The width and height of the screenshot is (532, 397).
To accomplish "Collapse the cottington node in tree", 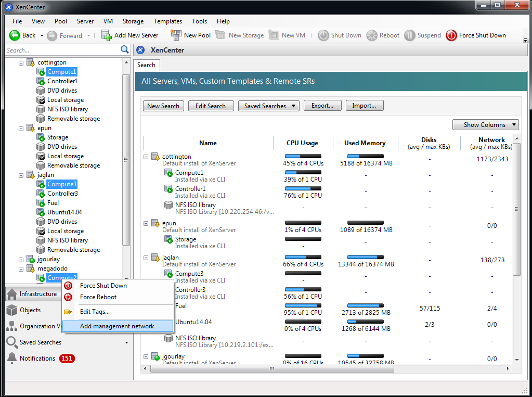I will click(x=21, y=63).
